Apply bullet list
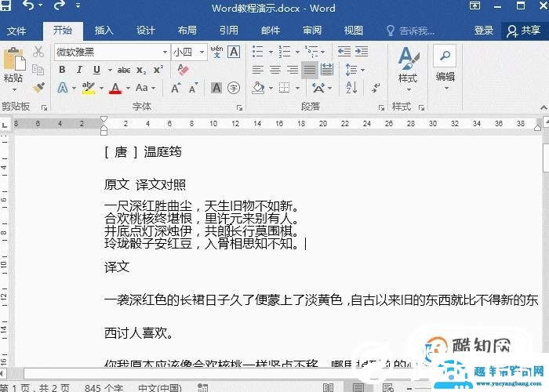Screen dimensions: 549x392 (258, 52)
